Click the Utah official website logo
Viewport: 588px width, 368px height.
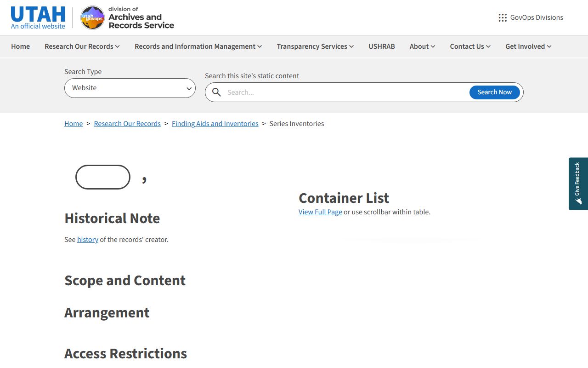click(x=38, y=17)
